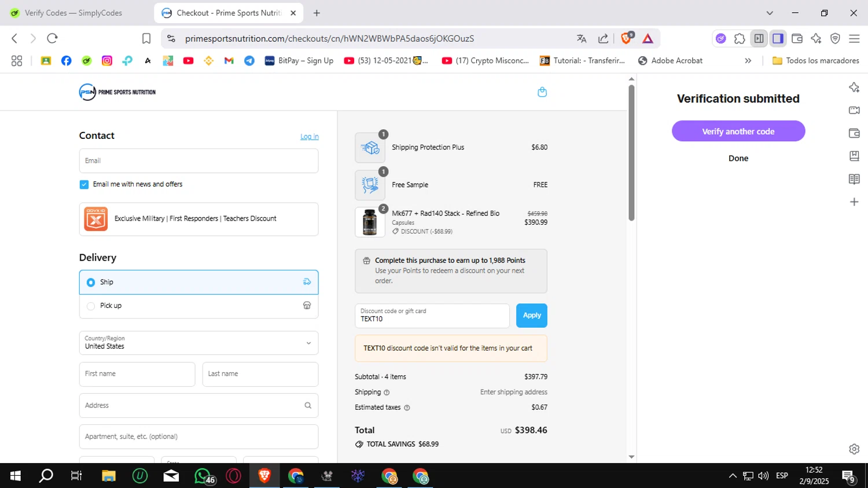Click Done in verification panel

pyautogui.click(x=738, y=158)
